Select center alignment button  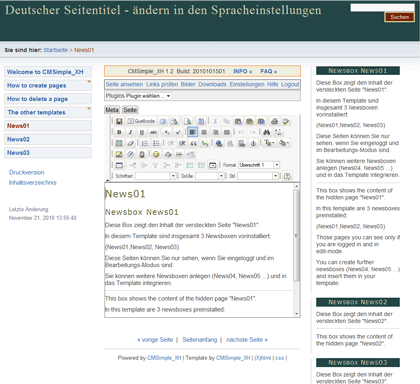click(x=204, y=132)
